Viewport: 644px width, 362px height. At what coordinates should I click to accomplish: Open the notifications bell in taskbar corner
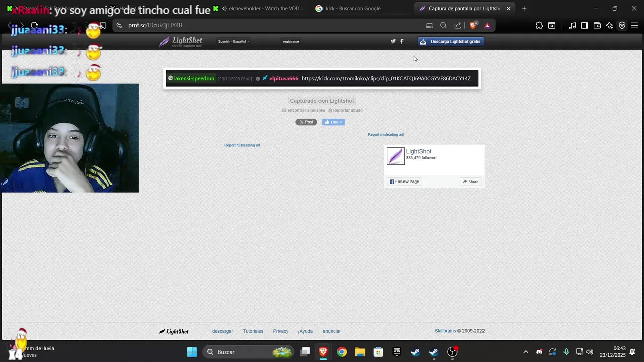633,352
